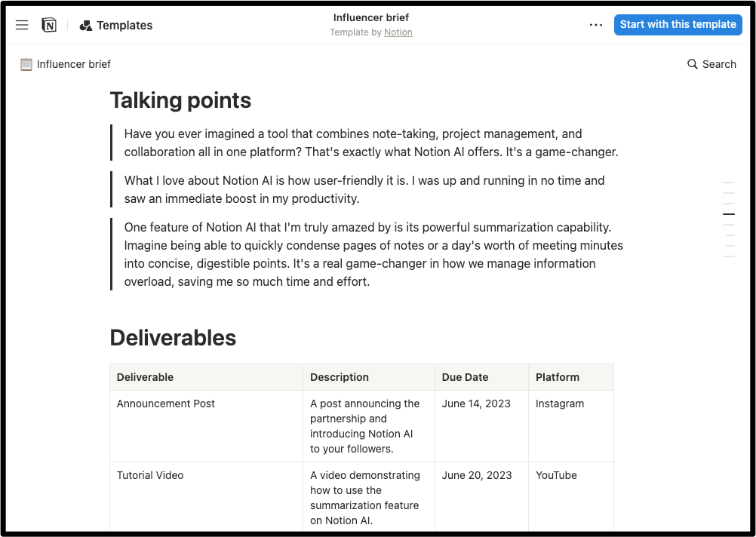Click the Talking points heading
This screenshot has height=537, width=756.
180,100
